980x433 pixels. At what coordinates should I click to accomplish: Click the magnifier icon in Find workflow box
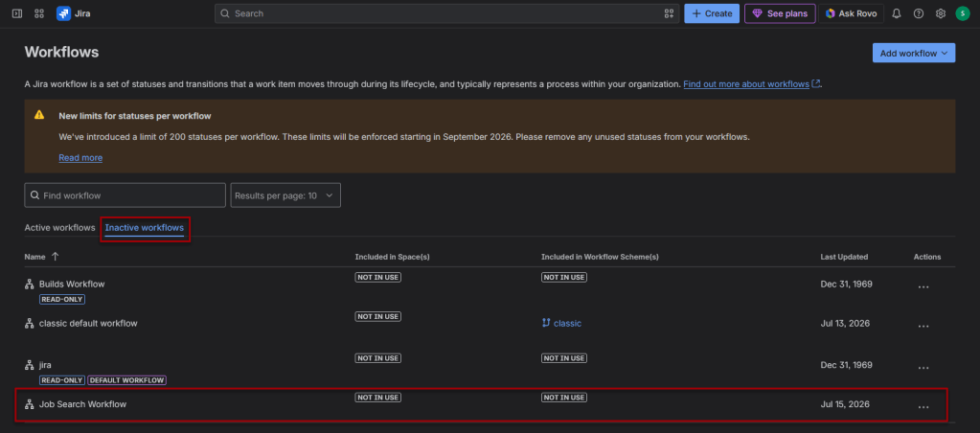point(34,195)
